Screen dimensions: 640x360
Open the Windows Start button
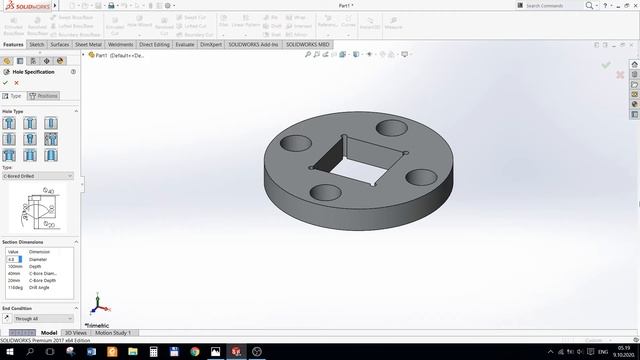tap(9, 351)
